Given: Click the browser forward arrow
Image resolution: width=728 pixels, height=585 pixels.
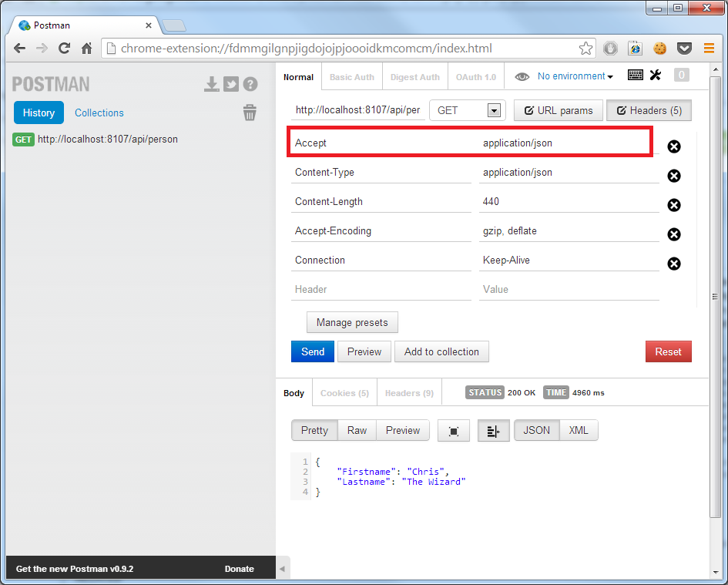Looking at the screenshot, I should click(42, 49).
